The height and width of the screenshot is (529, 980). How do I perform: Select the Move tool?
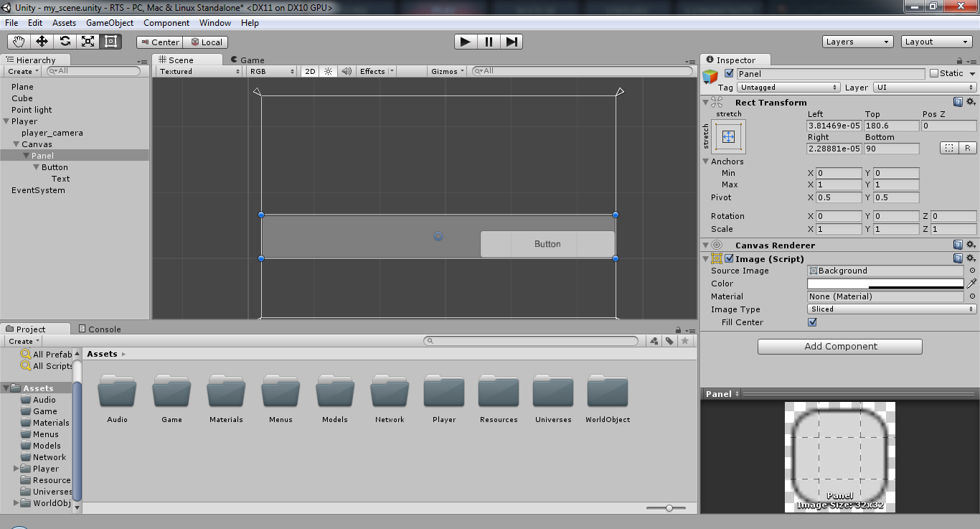click(x=42, y=42)
